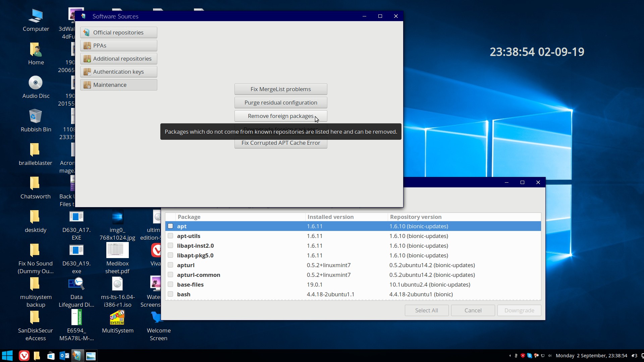Click Vivaldi browser icon in taskbar

pos(24,356)
